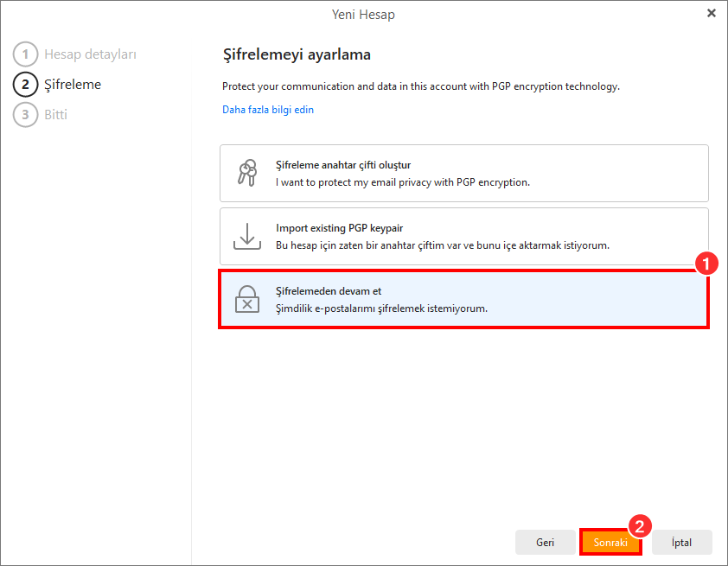Image resolution: width=728 pixels, height=566 pixels.
Task: Click the 'Yeni Hesap' window title
Action: pyautogui.click(x=363, y=14)
